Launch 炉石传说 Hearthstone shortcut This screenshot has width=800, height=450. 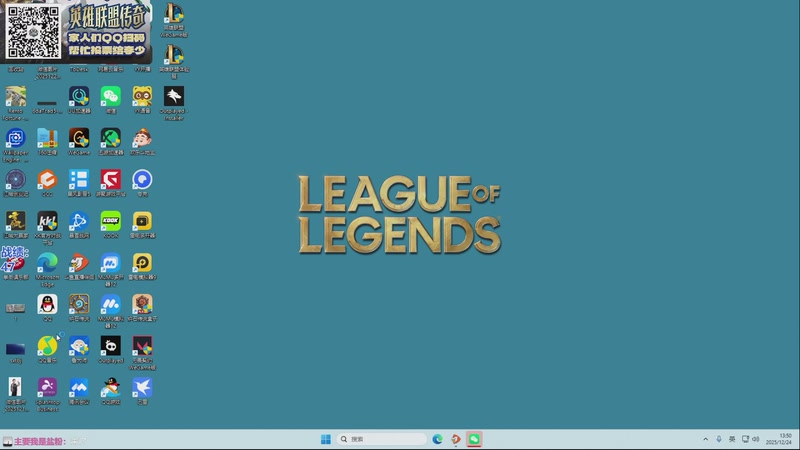(79, 305)
